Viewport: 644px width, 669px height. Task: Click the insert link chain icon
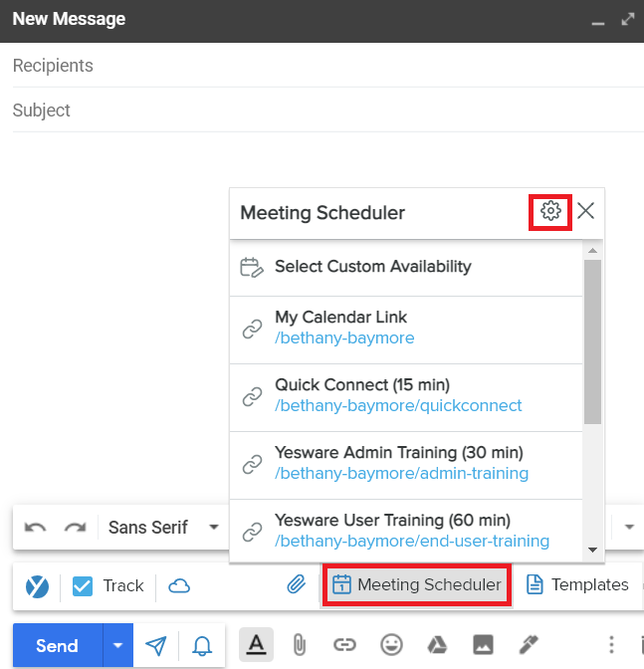pos(344,645)
